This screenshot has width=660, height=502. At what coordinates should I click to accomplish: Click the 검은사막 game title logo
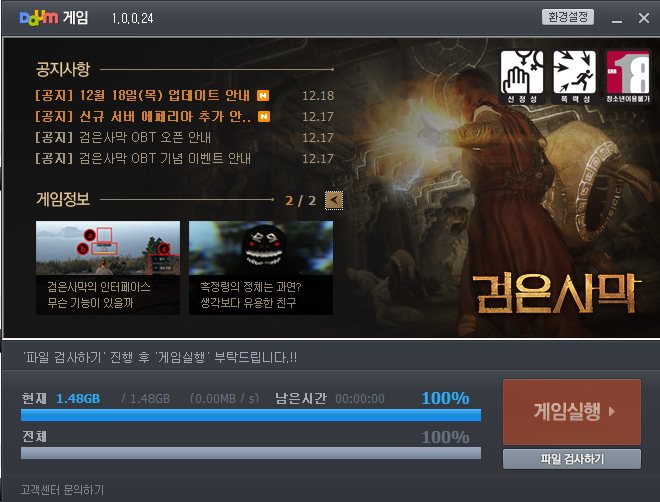coord(557,293)
